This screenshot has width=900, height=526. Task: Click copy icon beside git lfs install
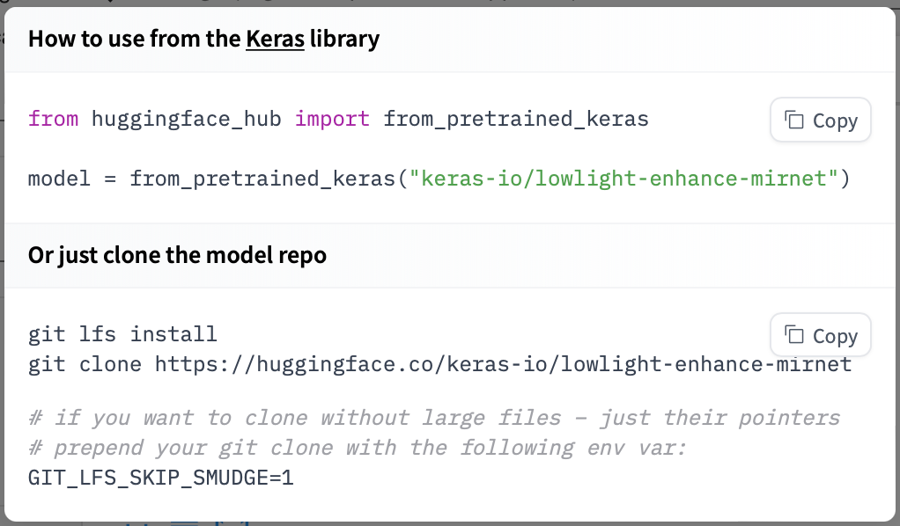[795, 335]
